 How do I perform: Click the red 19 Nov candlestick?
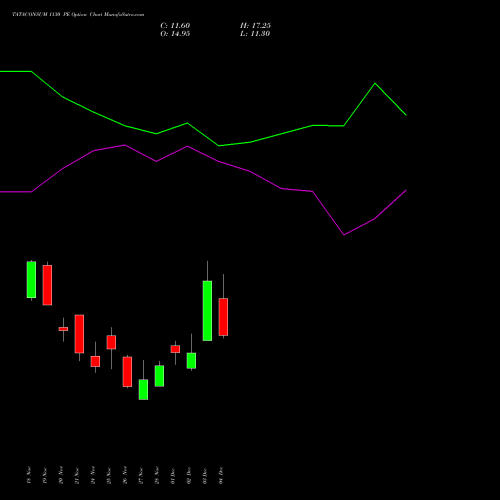[x=47, y=285]
